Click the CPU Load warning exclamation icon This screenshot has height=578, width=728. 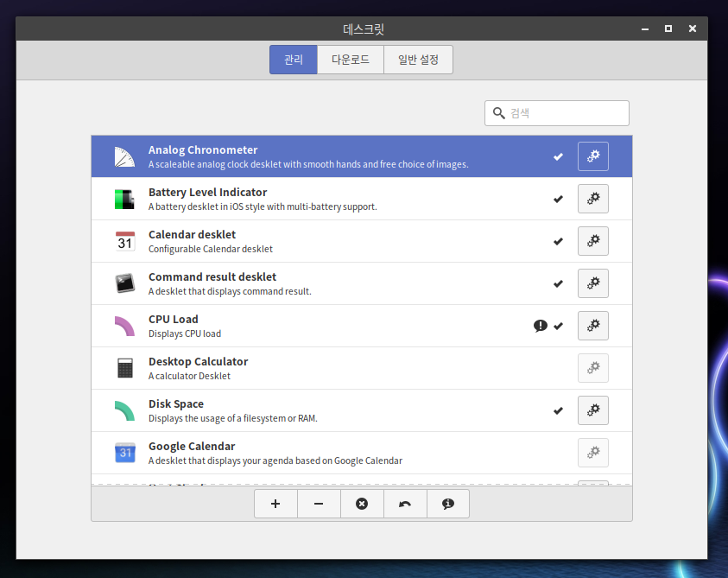(x=540, y=326)
